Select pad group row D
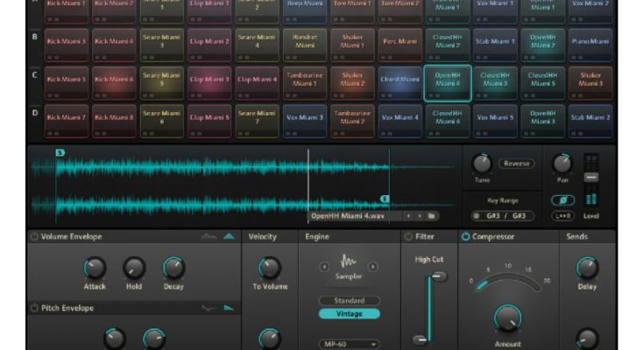Screen dimensions: 644x350 (34, 113)
